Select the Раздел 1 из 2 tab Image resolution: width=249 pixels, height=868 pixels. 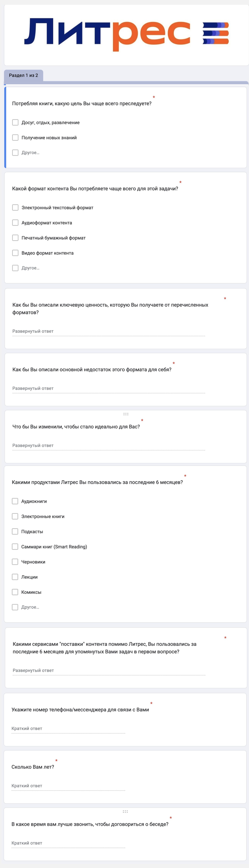point(24,75)
